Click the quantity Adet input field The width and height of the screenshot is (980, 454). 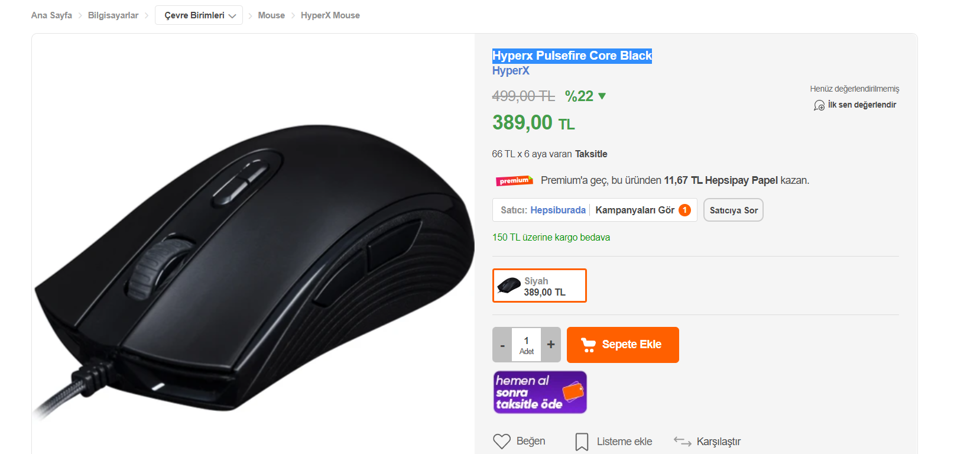pos(526,345)
